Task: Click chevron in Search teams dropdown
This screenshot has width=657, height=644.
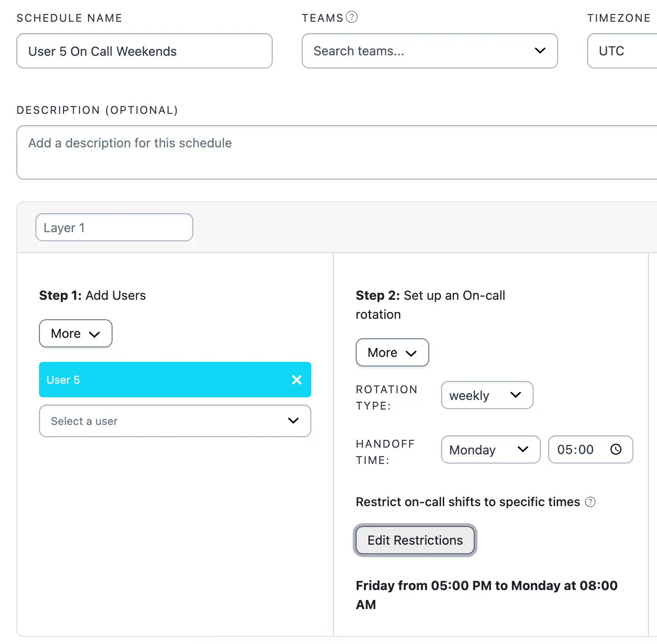Action: [540, 51]
